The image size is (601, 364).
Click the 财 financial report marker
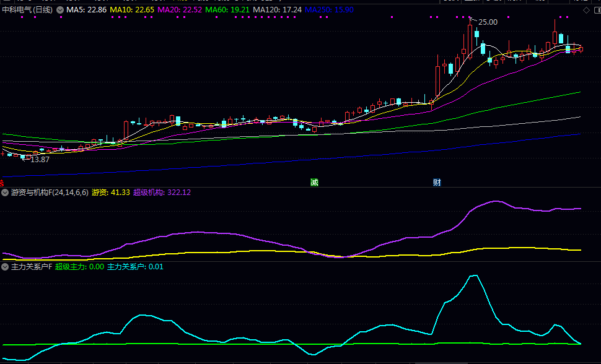tap(437, 183)
